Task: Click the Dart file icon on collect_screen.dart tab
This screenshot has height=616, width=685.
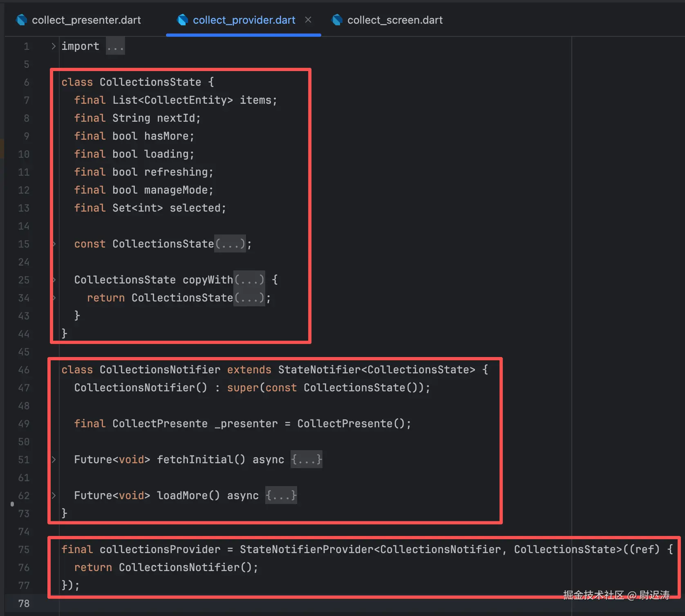Action: [x=337, y=20]
